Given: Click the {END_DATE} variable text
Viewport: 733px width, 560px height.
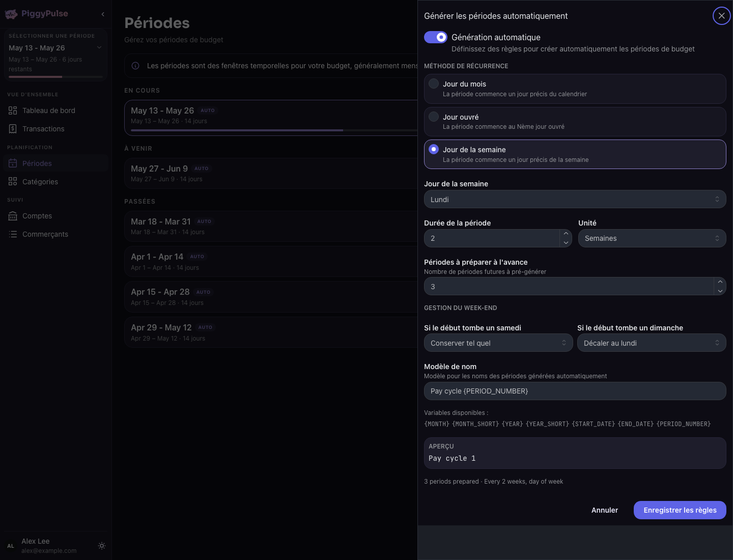Looking at the screenshot, I should pyautogui.click(x=636, y=424).
